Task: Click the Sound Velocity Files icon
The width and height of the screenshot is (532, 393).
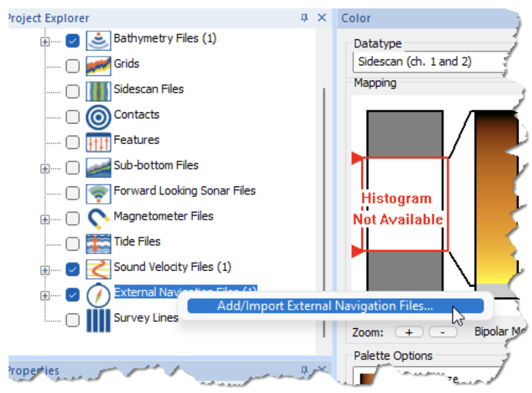Action: pyautogui.click(x=98, y=269)
